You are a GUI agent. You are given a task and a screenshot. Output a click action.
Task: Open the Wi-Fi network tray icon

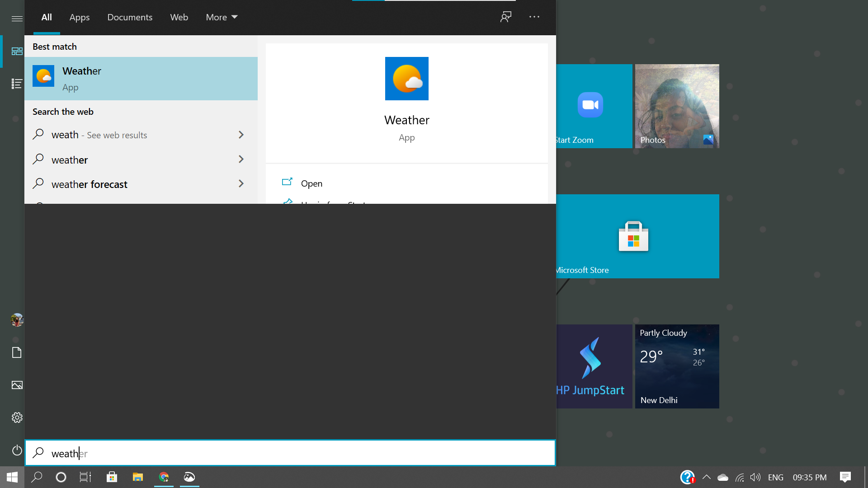740,478
